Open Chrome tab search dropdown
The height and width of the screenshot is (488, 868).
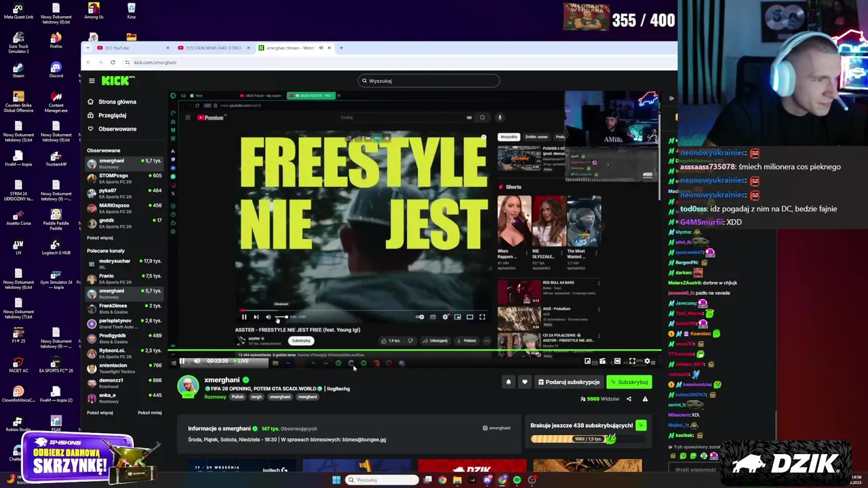click(x=87, y=48)
